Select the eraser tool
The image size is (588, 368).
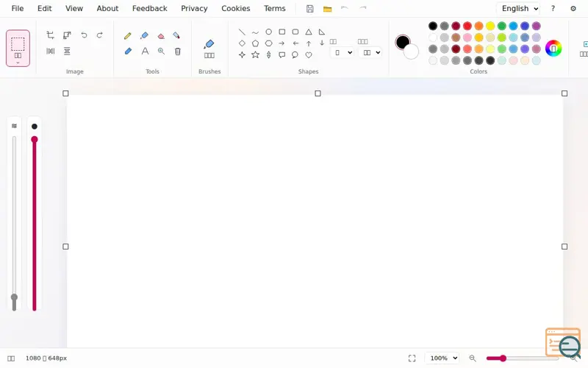(x=161, y=35)
